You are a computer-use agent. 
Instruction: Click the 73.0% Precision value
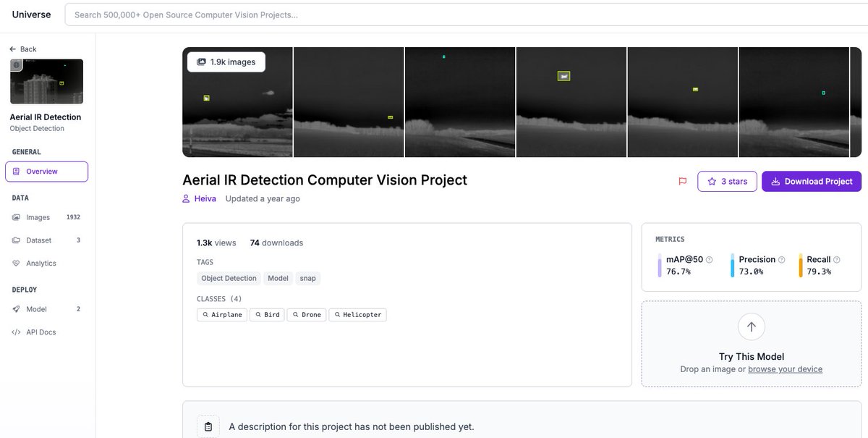pyautogui.click(x=751, y=271)
